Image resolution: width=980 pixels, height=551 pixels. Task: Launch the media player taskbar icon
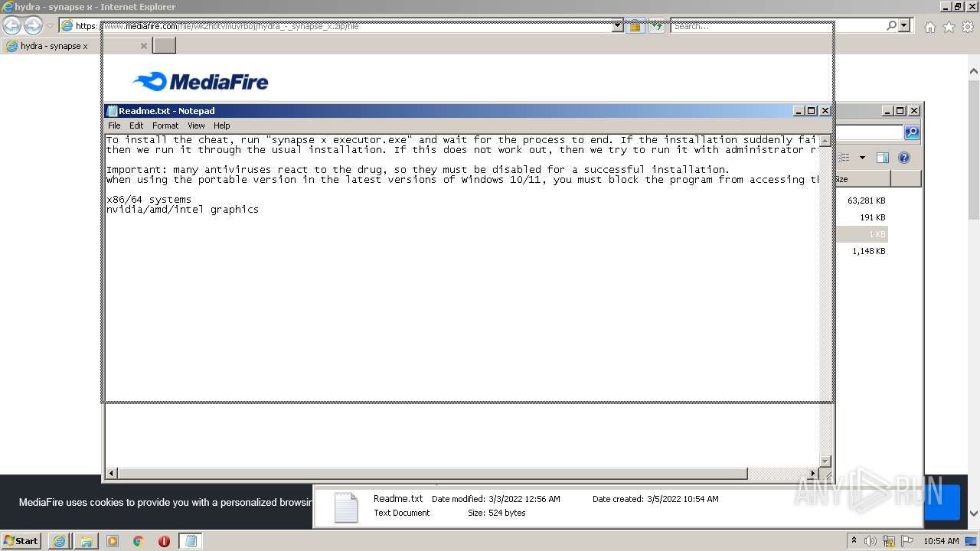[113, 541]
